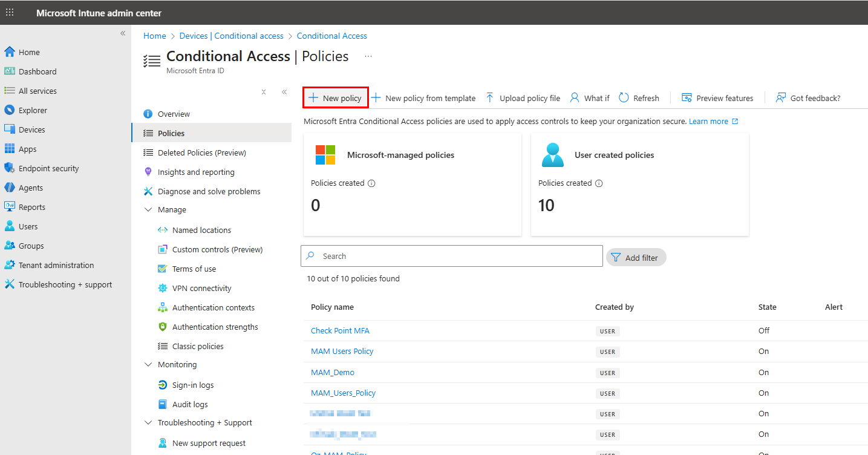The height and width of the screenshot is (455, 868).
Task: Open Agents from the left sidebar
Action: point(30,188)
